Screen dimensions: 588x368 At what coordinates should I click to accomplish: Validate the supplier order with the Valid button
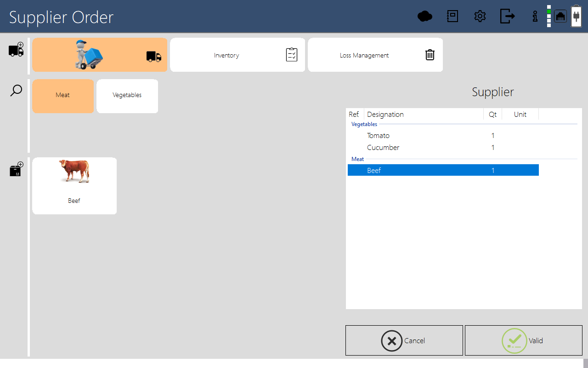pos(523,340)
